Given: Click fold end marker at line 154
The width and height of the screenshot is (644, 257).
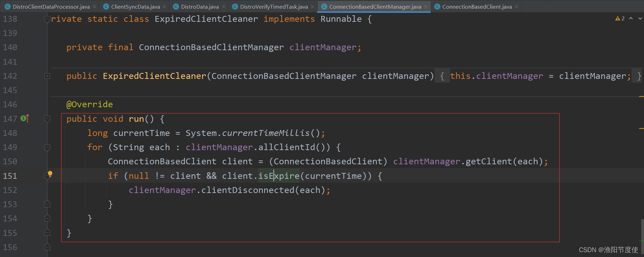Looking at the screenshot, I should [47, 218].
